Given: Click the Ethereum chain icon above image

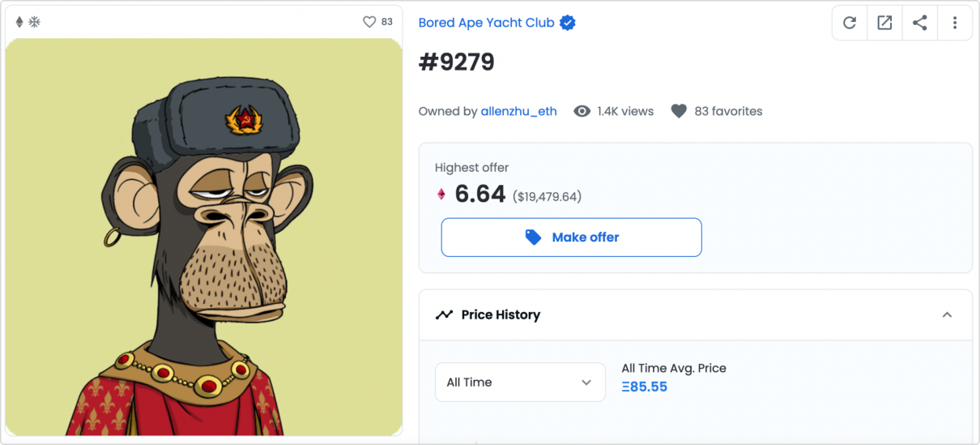Looking at the screenshot, I should 20,22.
